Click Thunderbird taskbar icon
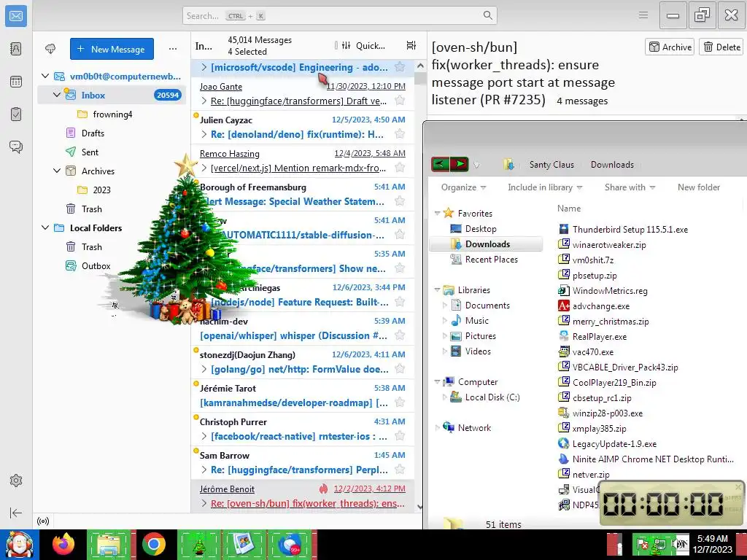 pos(290,544)
